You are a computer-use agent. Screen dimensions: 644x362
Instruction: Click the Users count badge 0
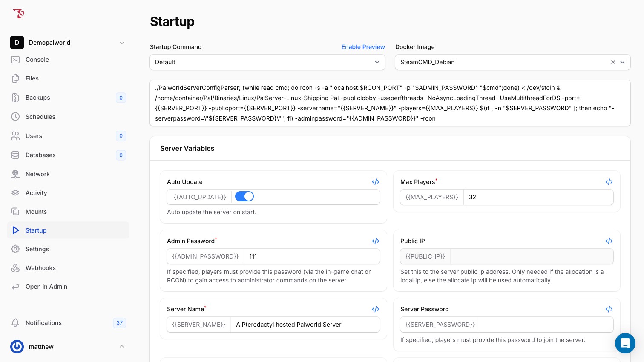(x=121, y=136)
